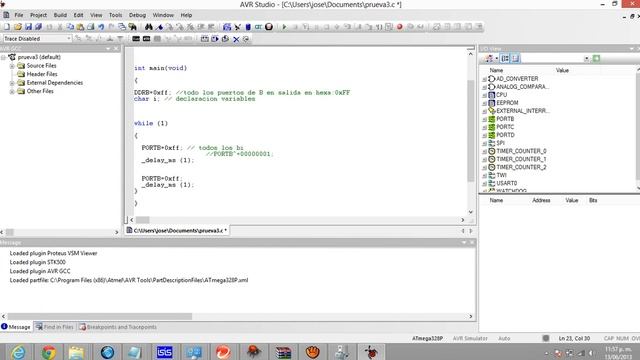Click the Message panel horizontal scrollbar
This screenshot has height=360, width=640.
pos(100,316)
